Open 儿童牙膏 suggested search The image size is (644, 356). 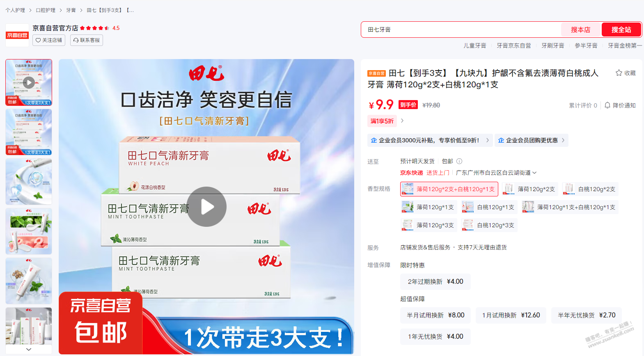click(475, 46)
